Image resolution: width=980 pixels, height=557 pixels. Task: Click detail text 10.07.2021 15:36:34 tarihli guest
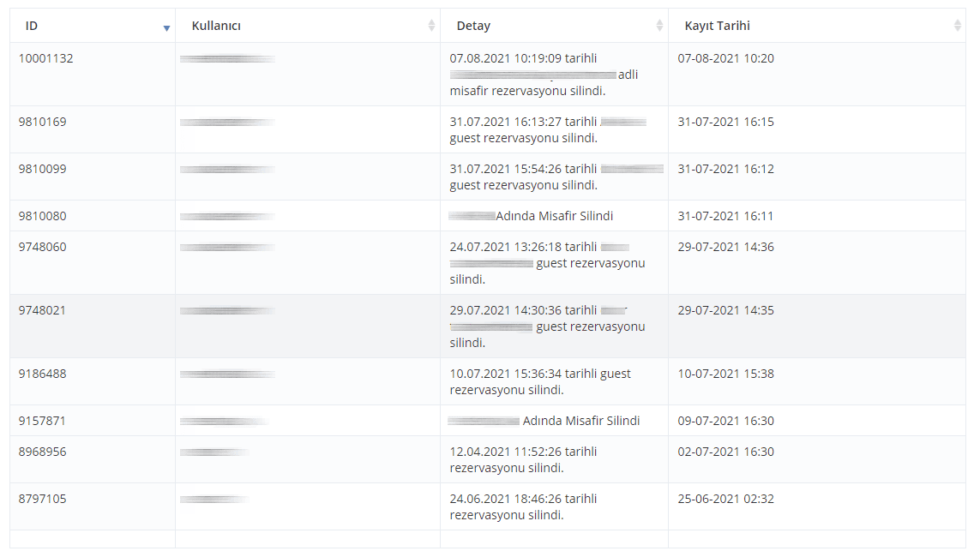click(540, 374)
